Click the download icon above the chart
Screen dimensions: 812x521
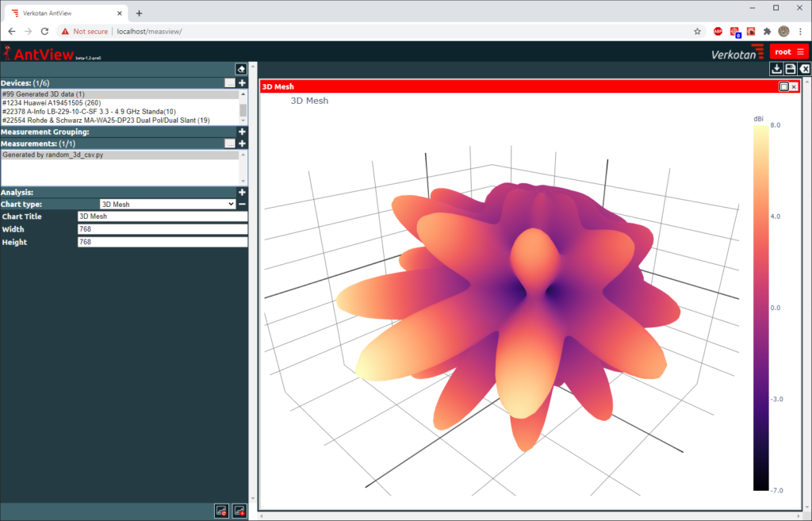tap(776, 70)
